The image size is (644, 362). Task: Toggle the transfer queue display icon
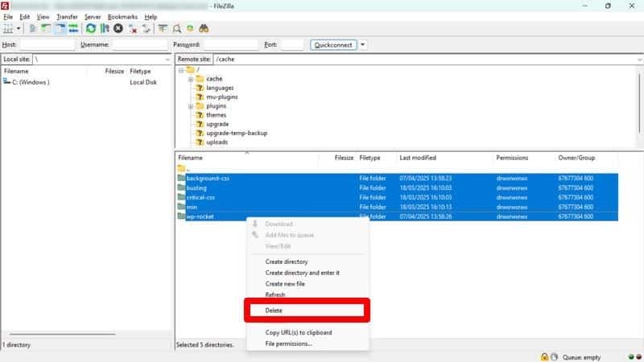click(x=73, y=29)
